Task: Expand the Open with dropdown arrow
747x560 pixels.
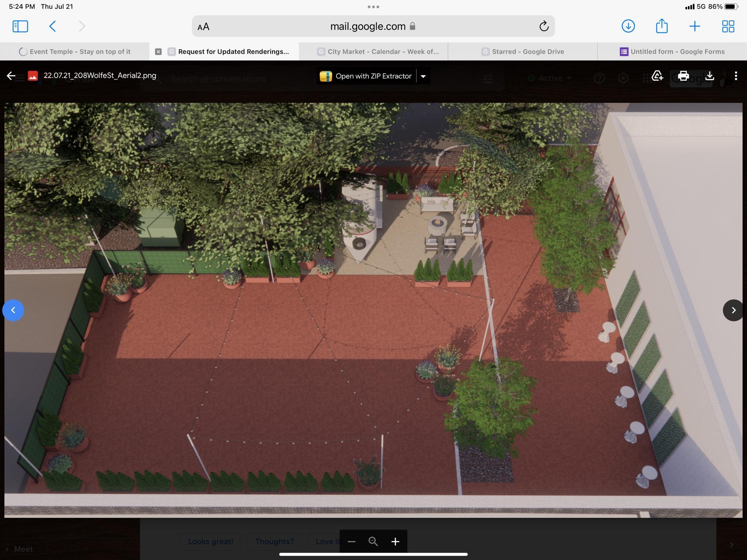Action: tap(423, 76)
